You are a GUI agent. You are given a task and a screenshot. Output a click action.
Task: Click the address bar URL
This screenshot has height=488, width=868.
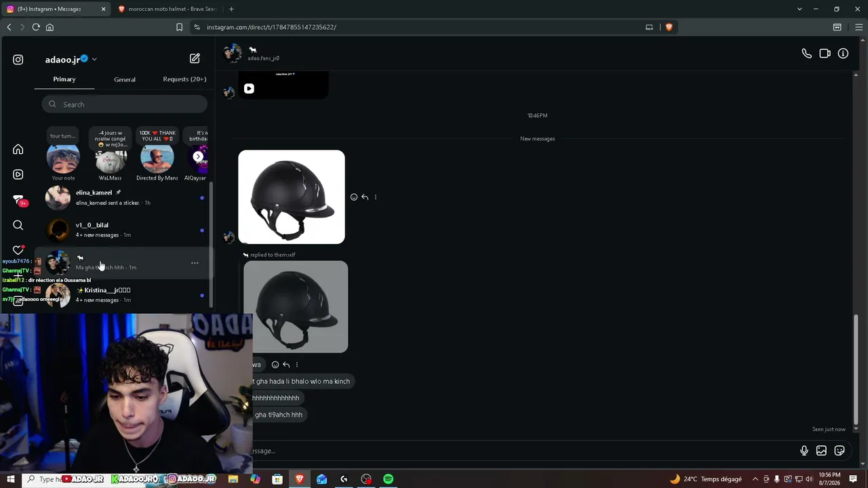272,27
